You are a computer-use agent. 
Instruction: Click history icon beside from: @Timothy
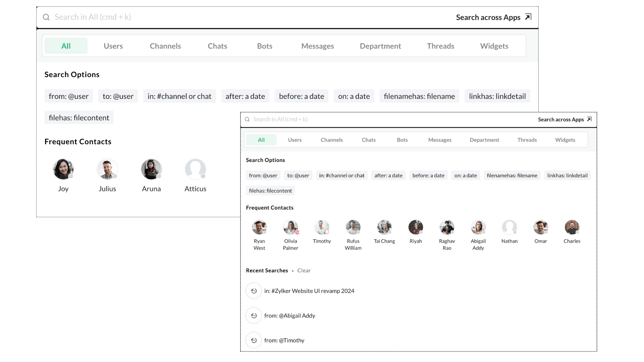tap(254, 341)
